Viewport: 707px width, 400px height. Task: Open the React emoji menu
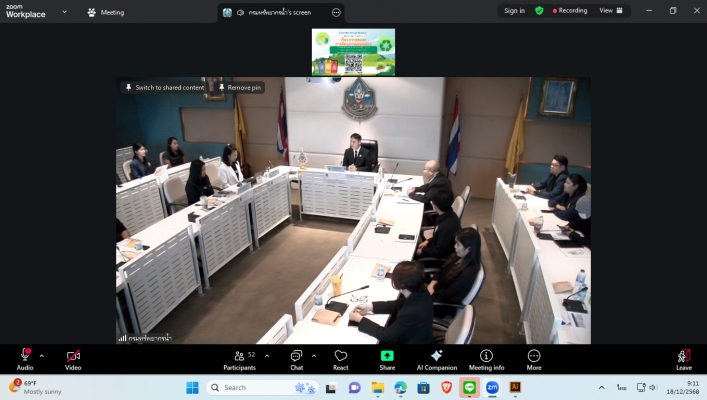tap(340, 357)
